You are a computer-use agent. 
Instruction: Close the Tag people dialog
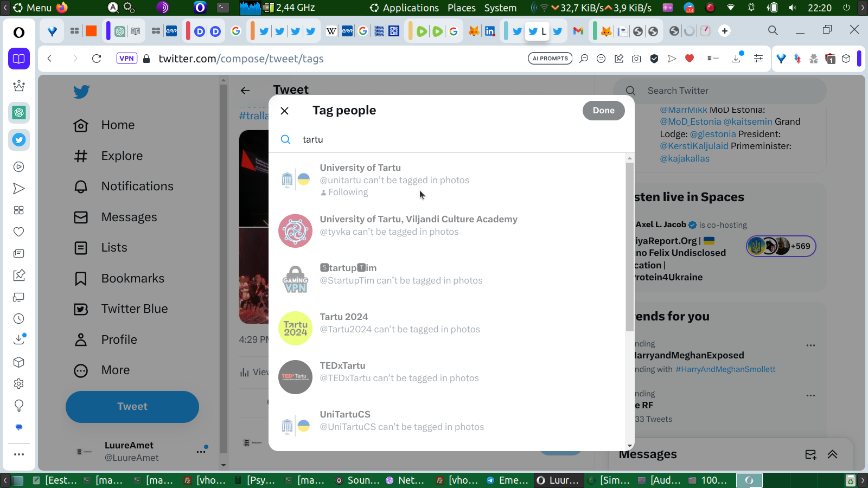pyautogui.click(x=284, y=111)
